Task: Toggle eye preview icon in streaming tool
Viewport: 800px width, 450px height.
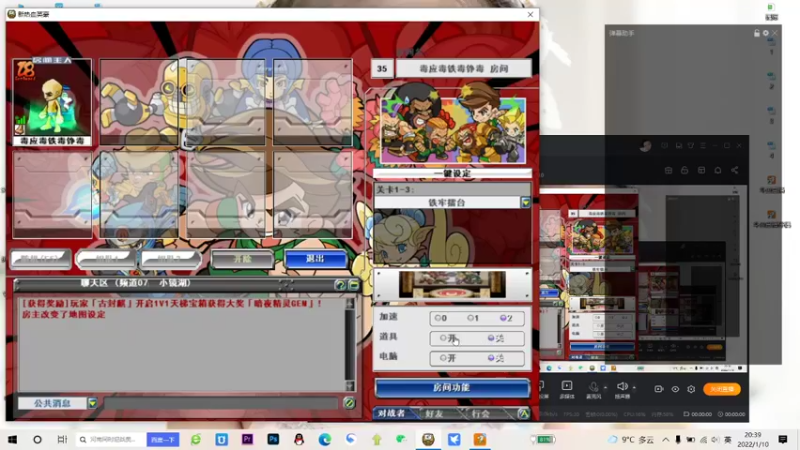Action: click(x=675, y=389)
